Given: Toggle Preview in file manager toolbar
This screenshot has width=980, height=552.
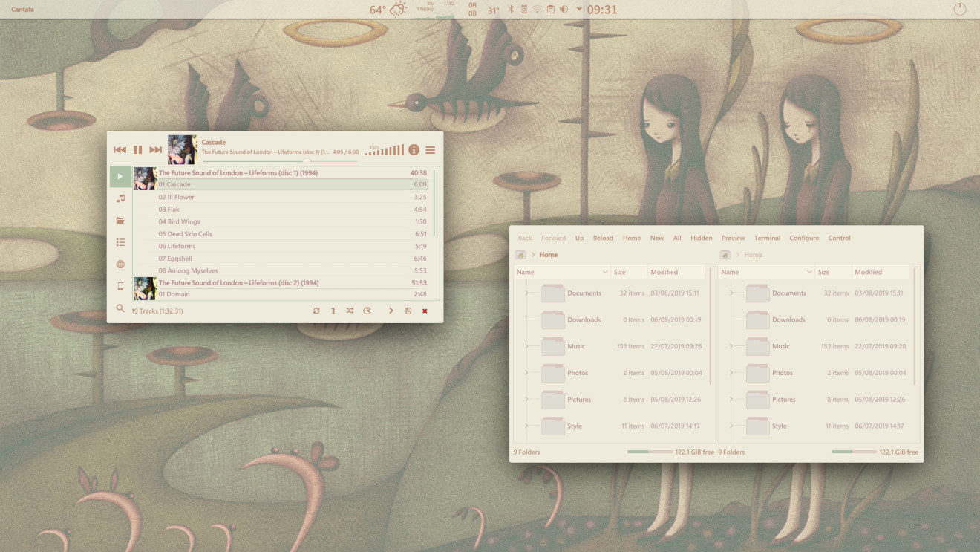Looking at the screenshot, I should (734, 238).
